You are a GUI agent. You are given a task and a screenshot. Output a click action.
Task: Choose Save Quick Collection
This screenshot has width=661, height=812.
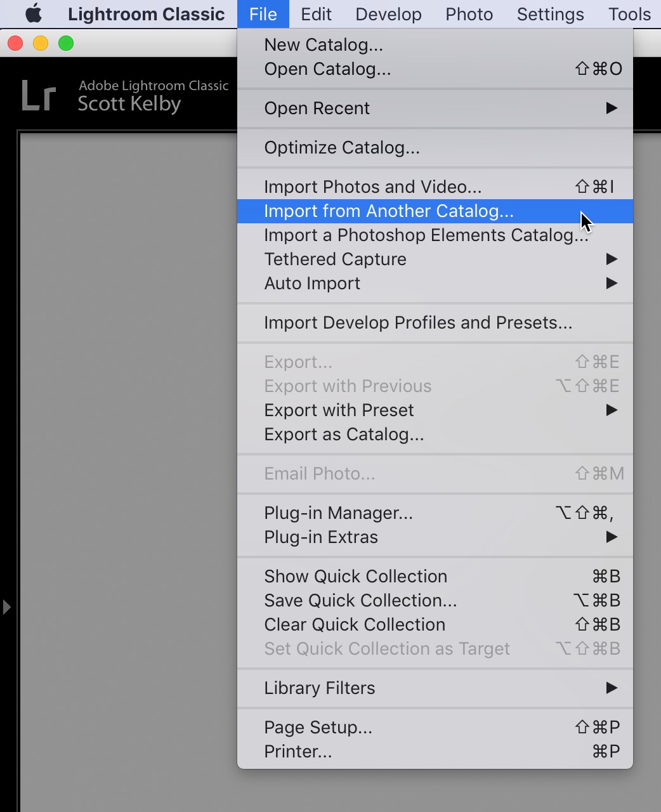pyautogui.click(x=435, y=601)
